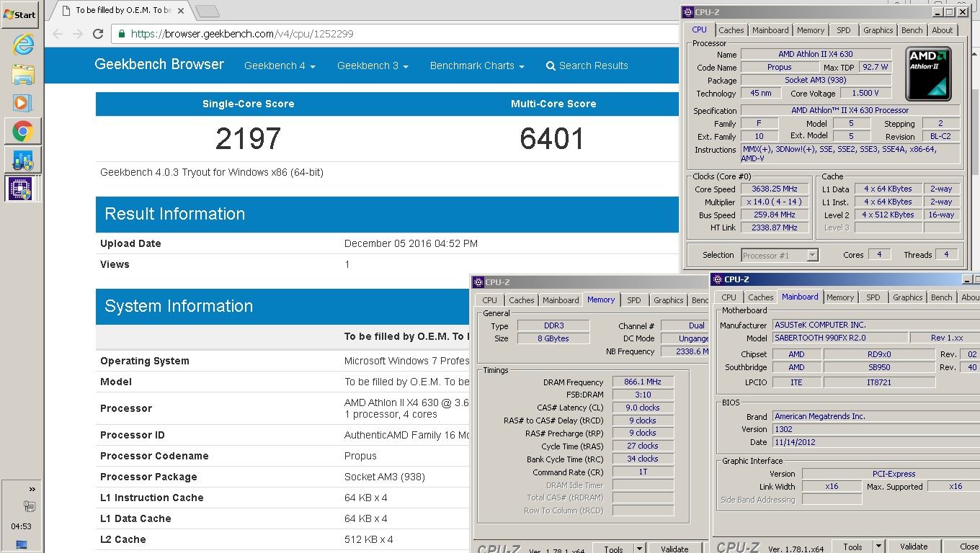Viewport: 980px width, 553px height.
Task: Show the desktop using the blue screen icon
Action: [22, 544]
